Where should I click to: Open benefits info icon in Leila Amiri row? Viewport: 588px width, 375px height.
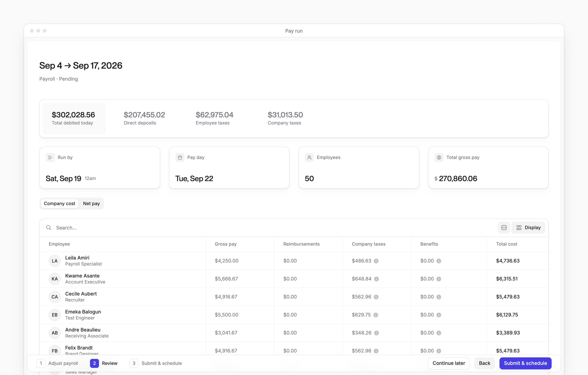[x=439, y=261]
